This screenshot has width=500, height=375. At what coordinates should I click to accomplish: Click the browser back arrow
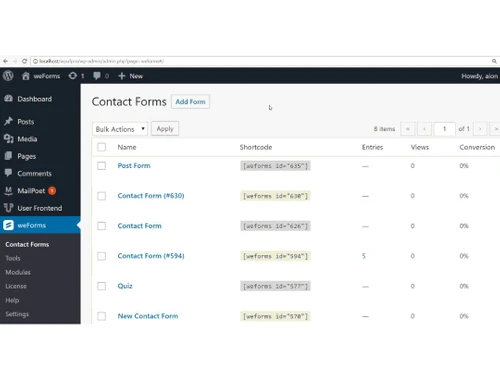(5, 61)
